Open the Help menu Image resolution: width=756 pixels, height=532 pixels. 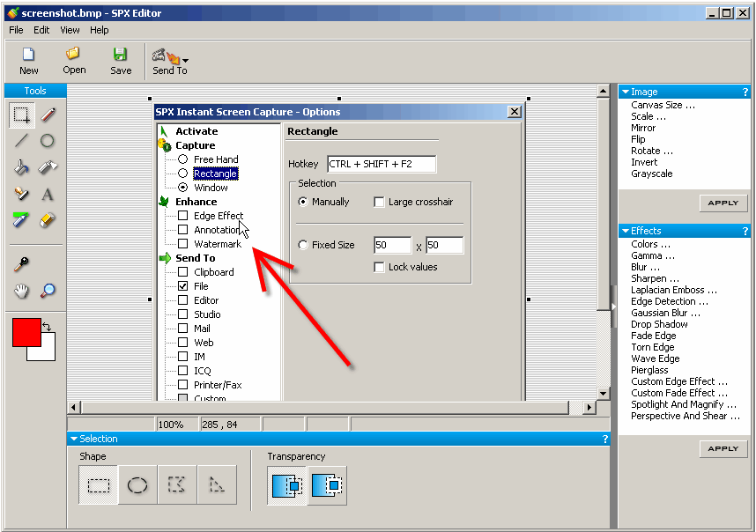[100, 30]
